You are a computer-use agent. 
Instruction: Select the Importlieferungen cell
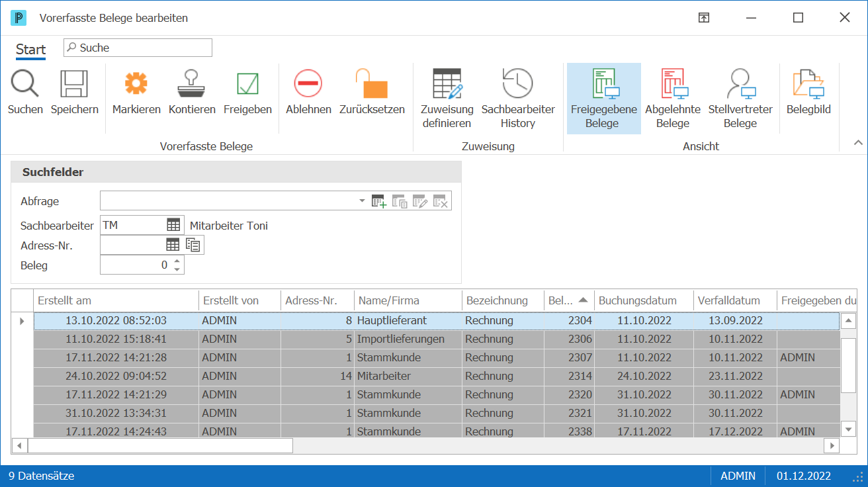[408, 339]
